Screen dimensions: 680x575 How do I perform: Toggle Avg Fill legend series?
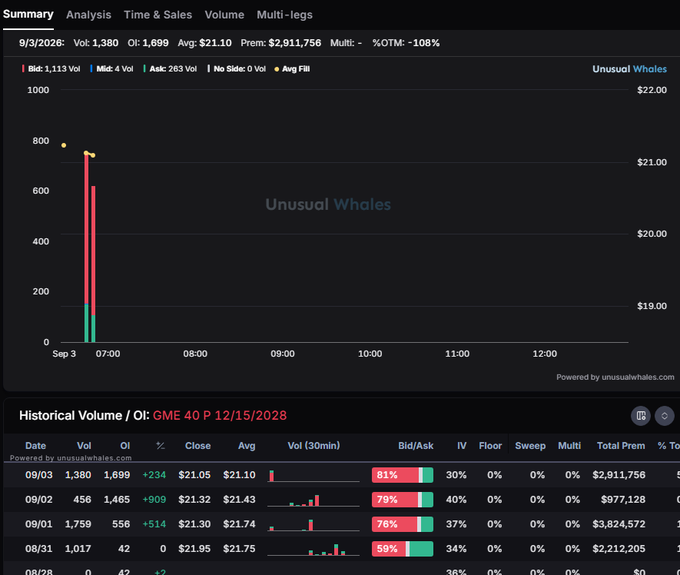pos(292,69)
